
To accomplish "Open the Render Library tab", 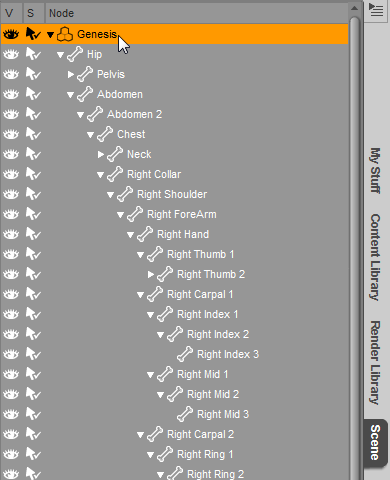I will pos(375,363).
